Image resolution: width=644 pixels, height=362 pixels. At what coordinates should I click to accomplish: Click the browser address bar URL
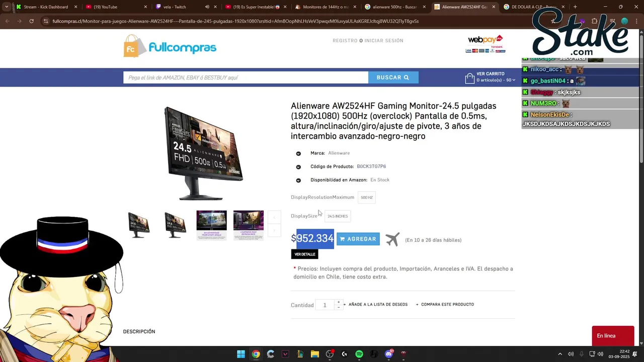[x=235, y=21]
